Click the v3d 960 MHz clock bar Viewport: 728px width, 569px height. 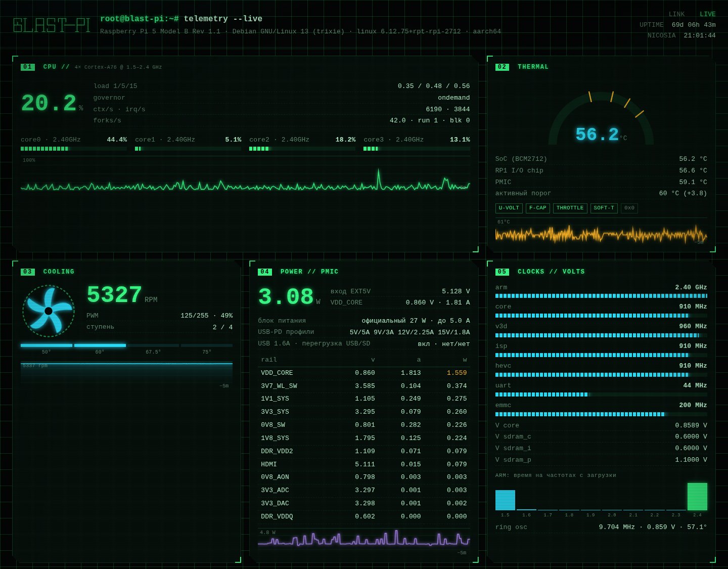[x=601, y=335]
